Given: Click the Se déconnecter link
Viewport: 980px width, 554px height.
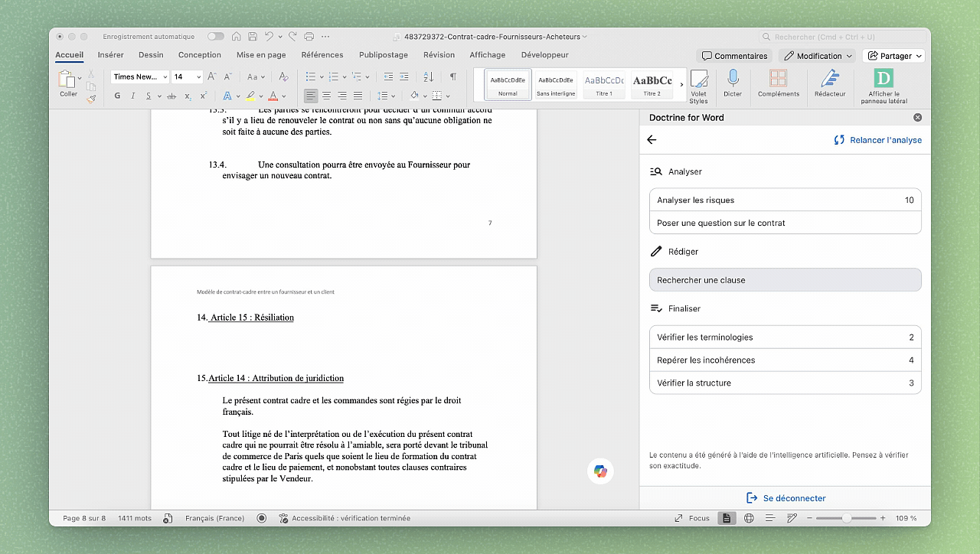Looking at the screenshot, I should tap(784, 497).
